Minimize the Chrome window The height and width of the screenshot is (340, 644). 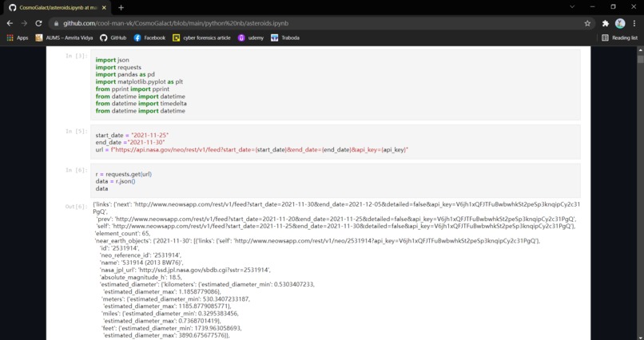pyautogui.click(x=592, y=7)
